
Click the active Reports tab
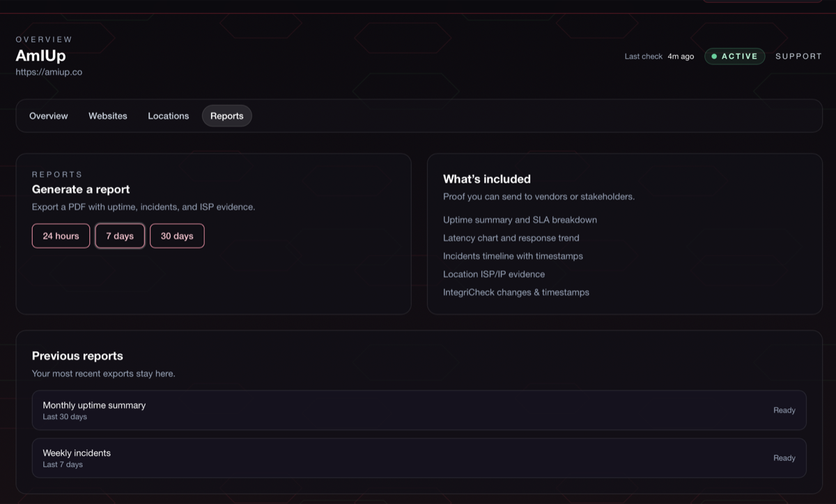click(x=226, y=116)
